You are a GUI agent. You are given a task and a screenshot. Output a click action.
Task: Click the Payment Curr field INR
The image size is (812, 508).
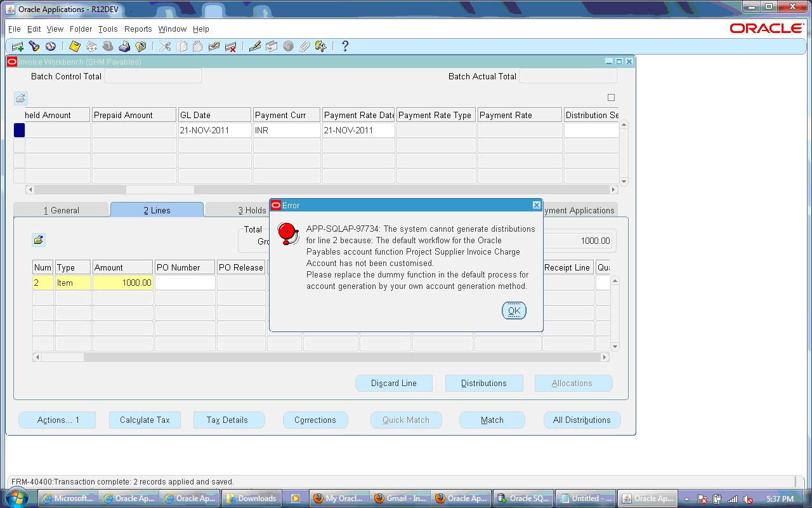[x=287, y=130]
